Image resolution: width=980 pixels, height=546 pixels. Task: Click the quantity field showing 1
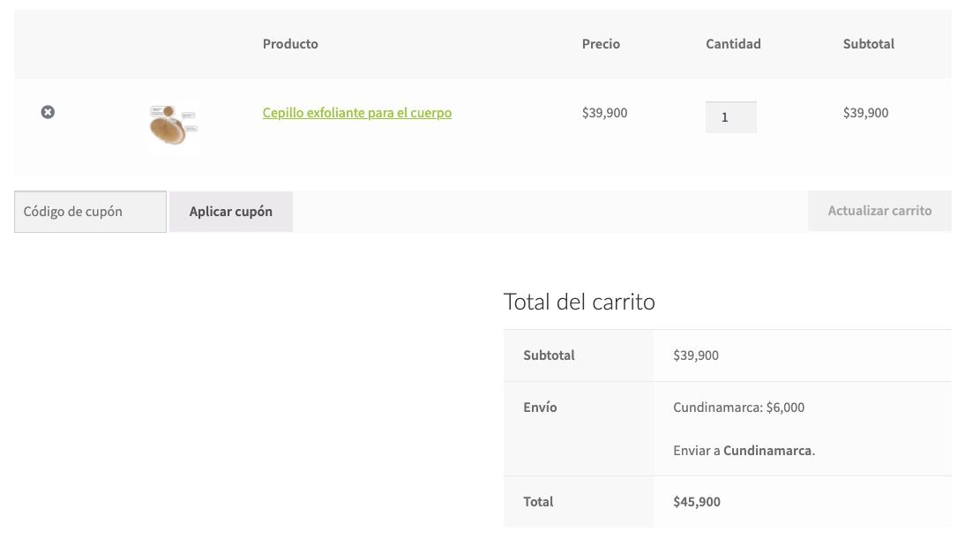coord(730,117)
